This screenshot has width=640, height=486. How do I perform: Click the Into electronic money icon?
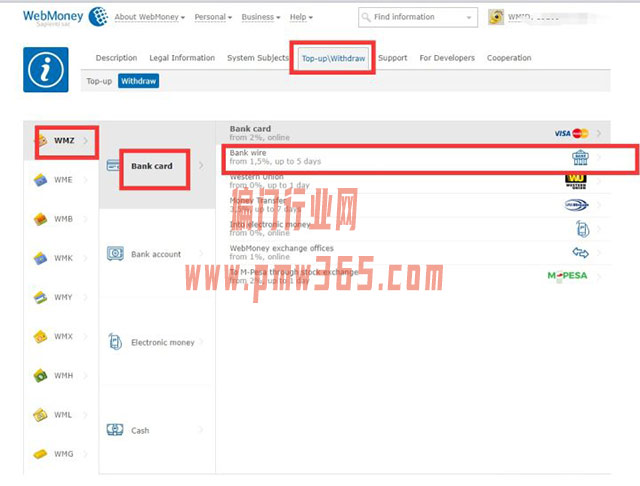tap(582, 229)
